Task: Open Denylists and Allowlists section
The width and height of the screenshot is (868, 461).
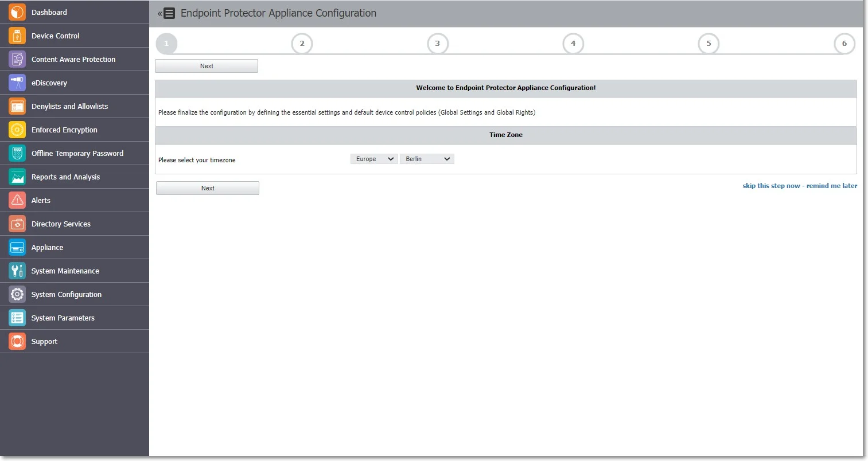Action: point(75,106)
